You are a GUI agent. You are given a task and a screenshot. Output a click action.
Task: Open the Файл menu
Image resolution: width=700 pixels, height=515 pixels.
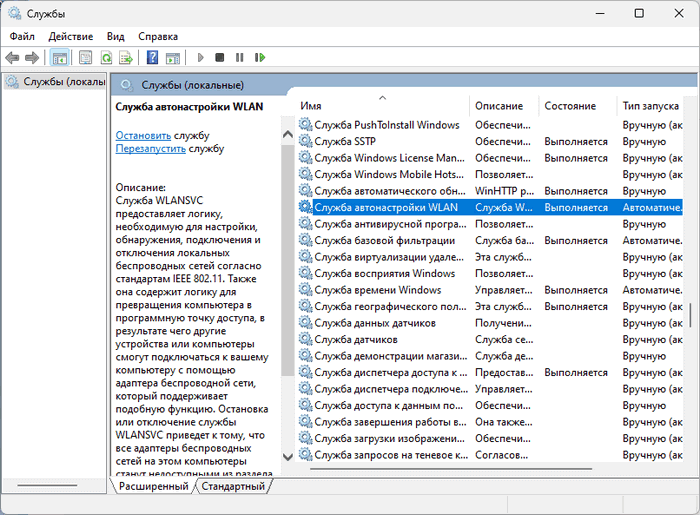coord(22,36)
